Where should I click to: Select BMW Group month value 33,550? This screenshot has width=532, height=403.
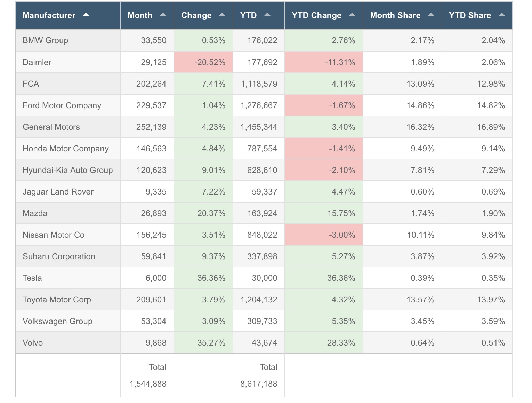pos(153,40)
